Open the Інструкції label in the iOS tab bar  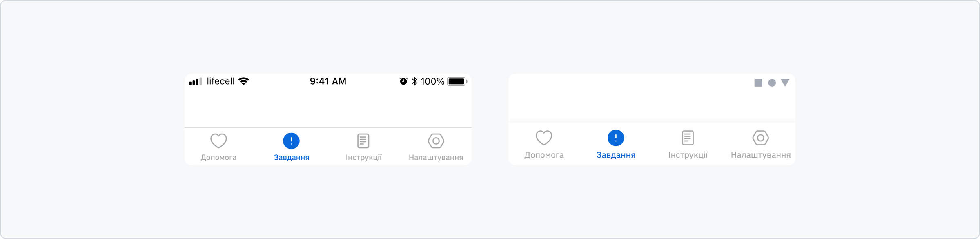pyautogui.click(x=363, y=157)
